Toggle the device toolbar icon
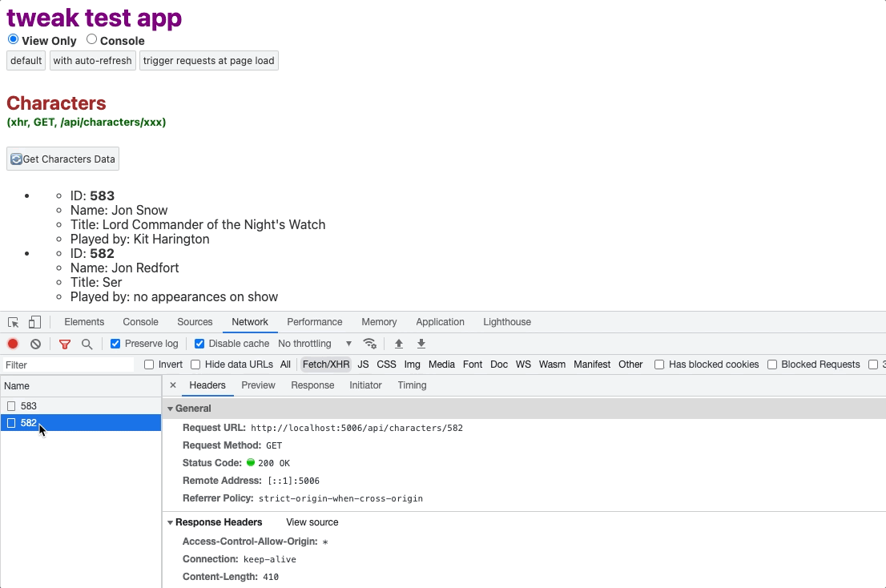The width and height of the screenshot is (886, 588). tap(34, 322)
